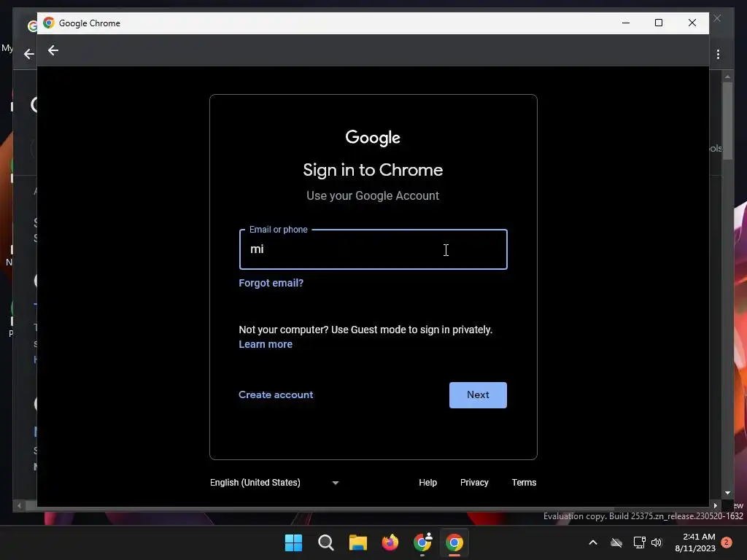Click the Email or phone input field
The width and height of the screenshot is (747, 560).
click(373, 249)
